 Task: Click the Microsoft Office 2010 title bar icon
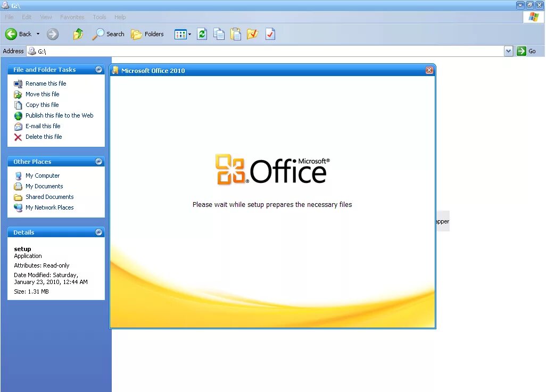coord(115,70)
